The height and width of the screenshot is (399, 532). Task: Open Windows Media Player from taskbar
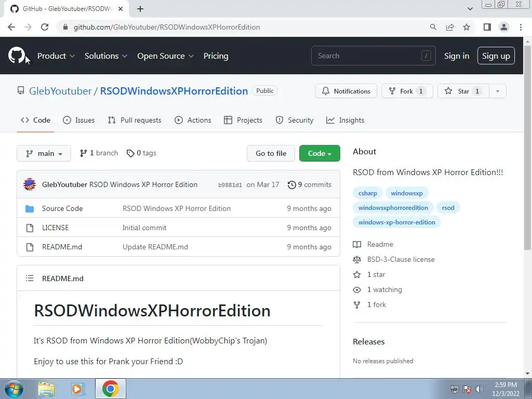pos(78,389)
